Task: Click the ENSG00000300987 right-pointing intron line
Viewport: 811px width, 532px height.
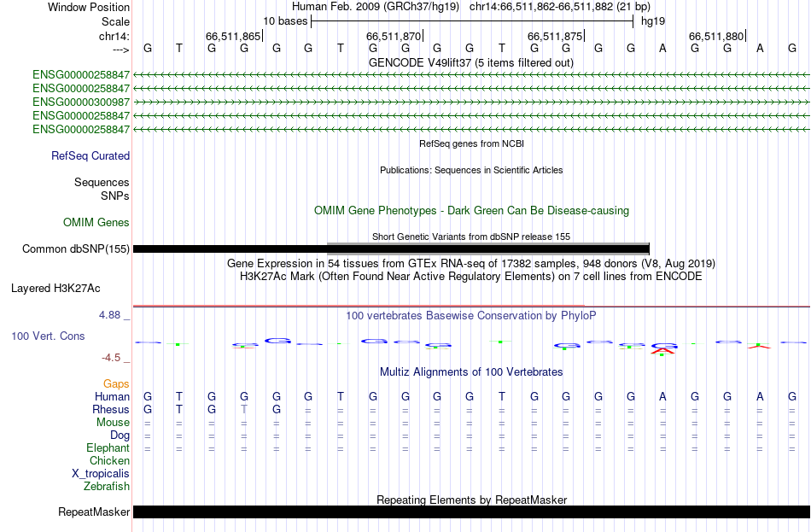Action: tap(471, 102)
